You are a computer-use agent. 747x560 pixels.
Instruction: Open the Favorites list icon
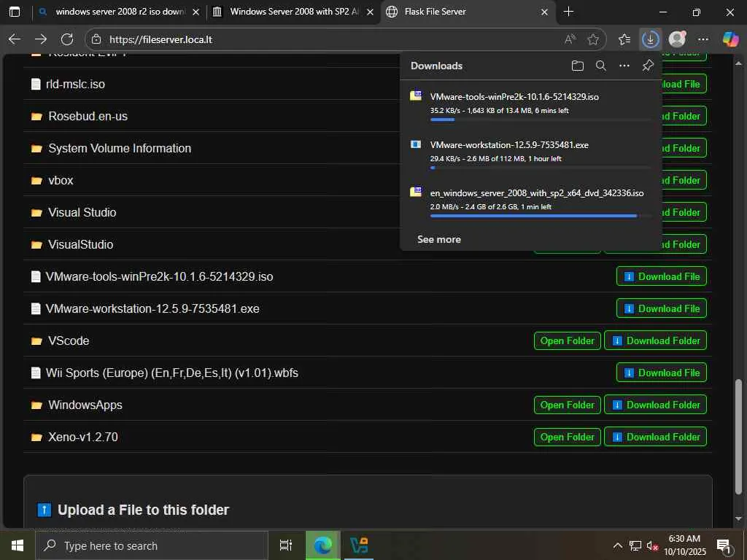pyautogui.click(x=624, y=39)
